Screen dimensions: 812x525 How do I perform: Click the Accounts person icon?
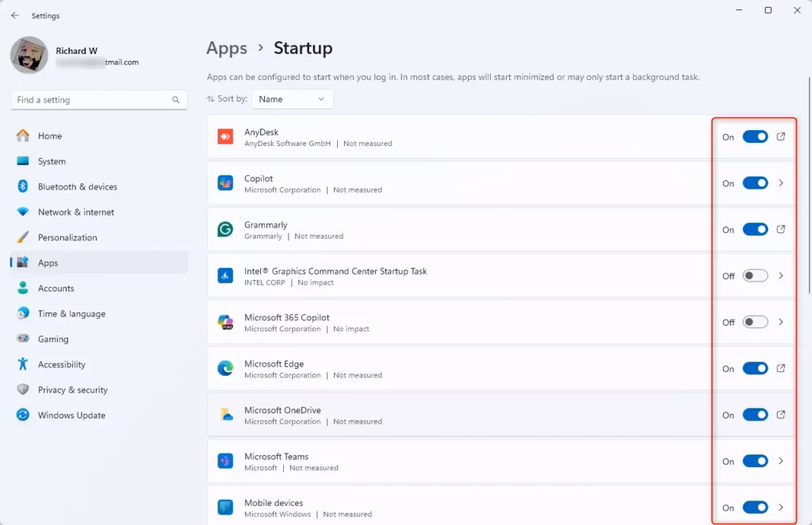click(x=23, y=288)
